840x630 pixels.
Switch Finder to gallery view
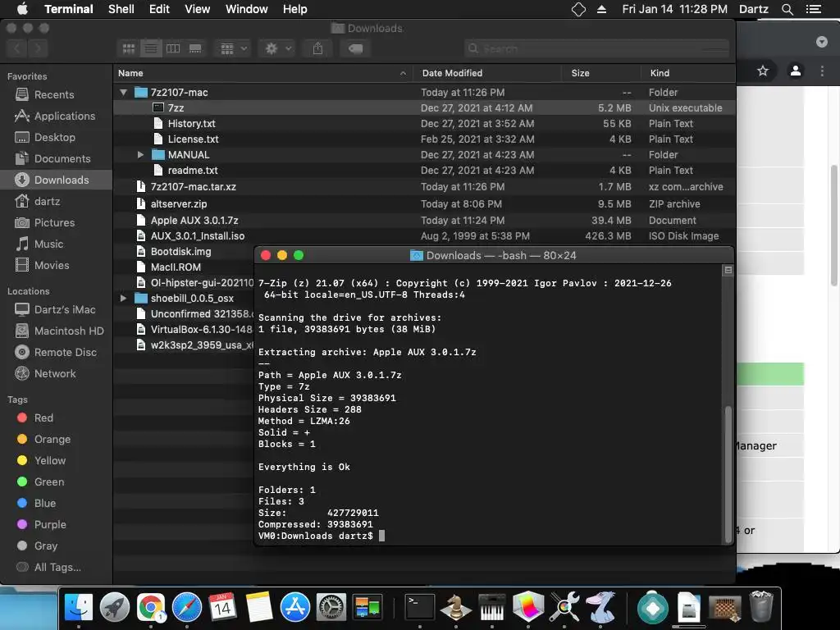pos(195,48)
